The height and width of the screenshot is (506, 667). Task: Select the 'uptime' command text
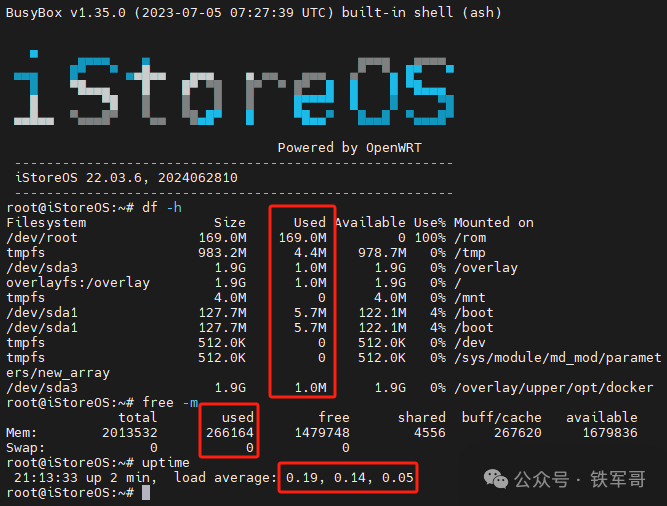(165, 462)
